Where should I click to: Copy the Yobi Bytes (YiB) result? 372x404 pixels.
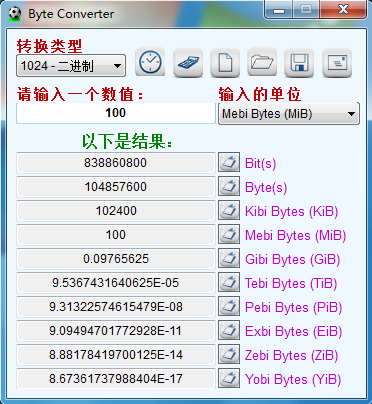point(229,378)
